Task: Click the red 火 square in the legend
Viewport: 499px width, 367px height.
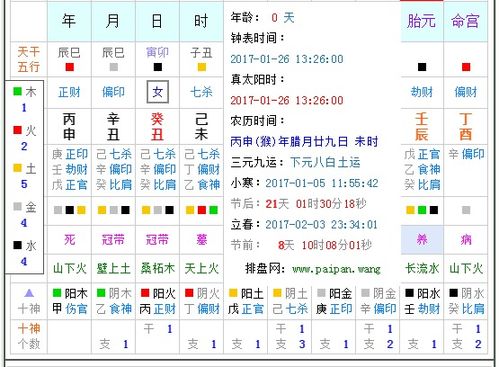Action: 17,130
